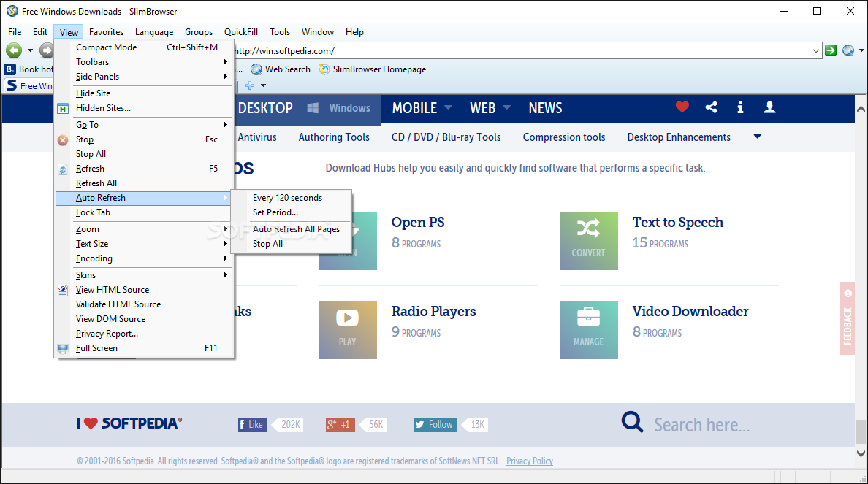Expand the Go To submenu
868x484 pixels.
145,124
